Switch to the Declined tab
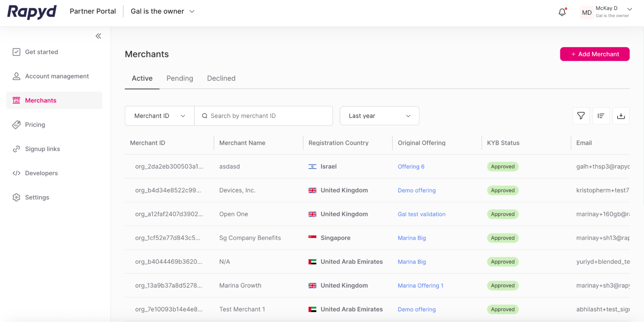The image size is (644, 322). (x=221, y=78)
